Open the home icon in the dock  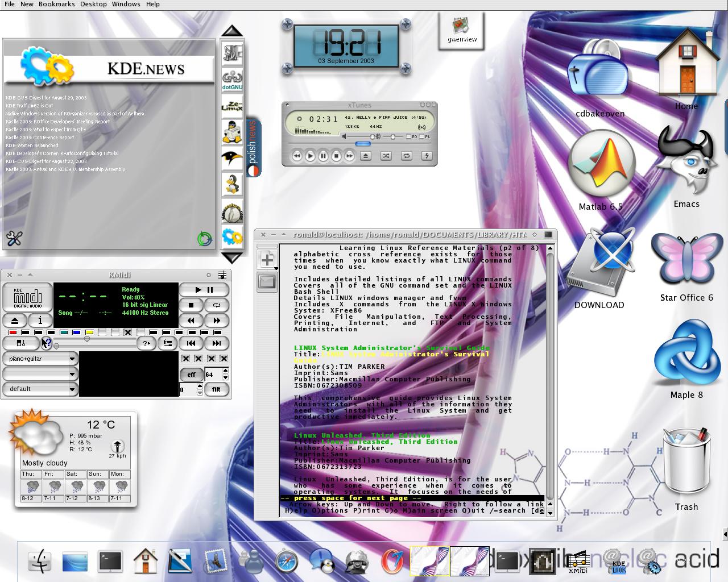click(x=146, y=561)
